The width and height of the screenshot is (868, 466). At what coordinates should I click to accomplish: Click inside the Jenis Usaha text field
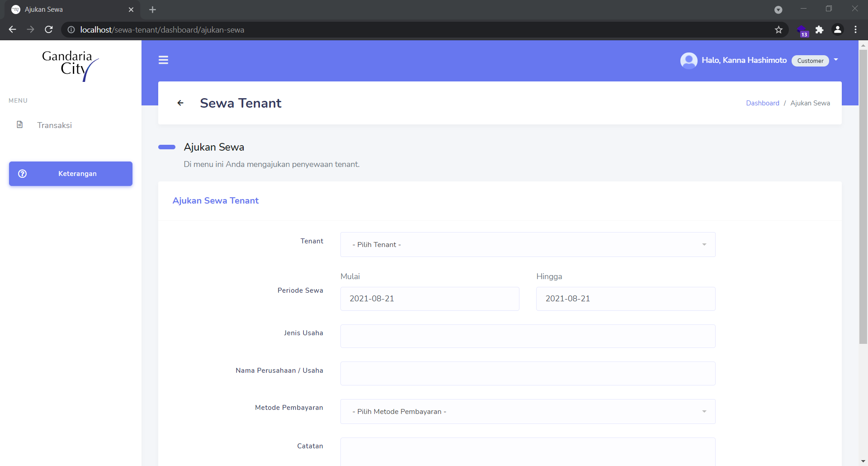click(527, 336)
